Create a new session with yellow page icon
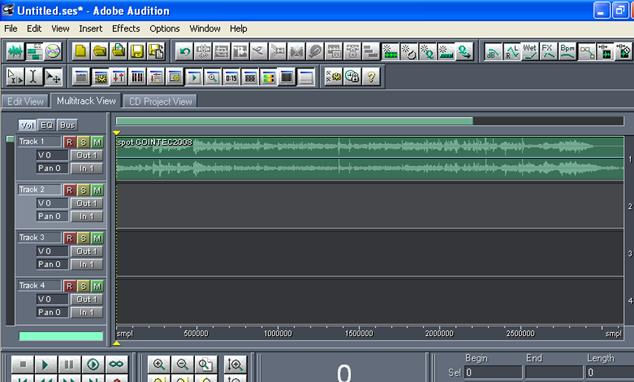 tap(81, 51)
